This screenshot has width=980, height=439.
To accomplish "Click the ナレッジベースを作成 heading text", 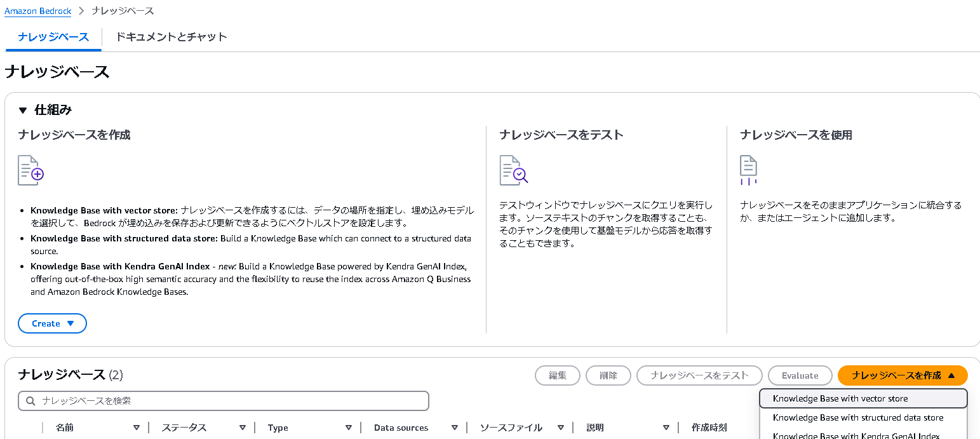I will click(74, 135).
